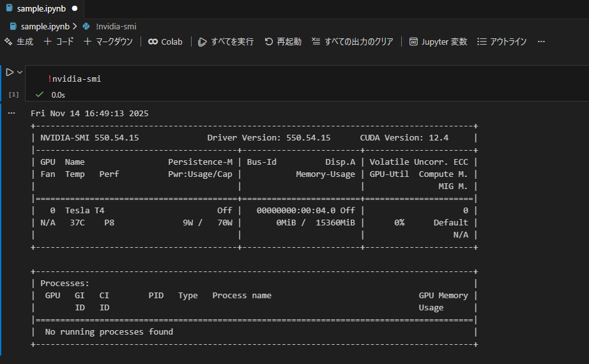The width and height of the screenshot is (589, 364).
Task: Click the Persistence-M header text
Action: click(200, 162)
